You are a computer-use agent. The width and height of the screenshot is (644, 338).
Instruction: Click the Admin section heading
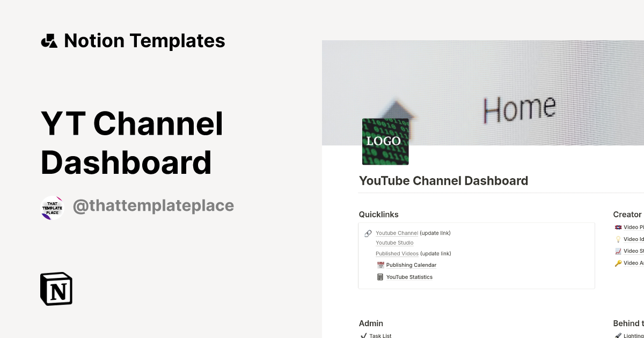click(x=371, y=323)
